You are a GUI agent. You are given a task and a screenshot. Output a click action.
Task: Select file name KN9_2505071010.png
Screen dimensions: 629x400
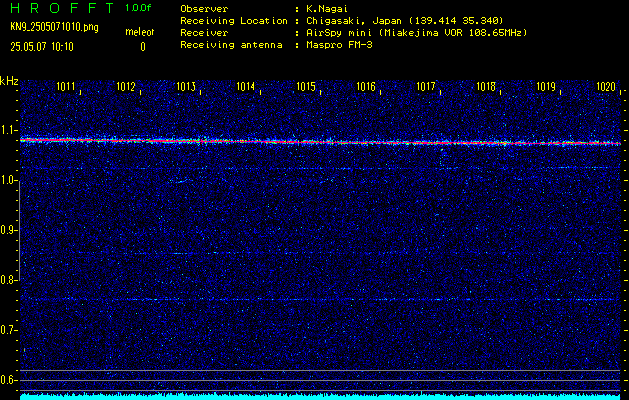[54, 27]
